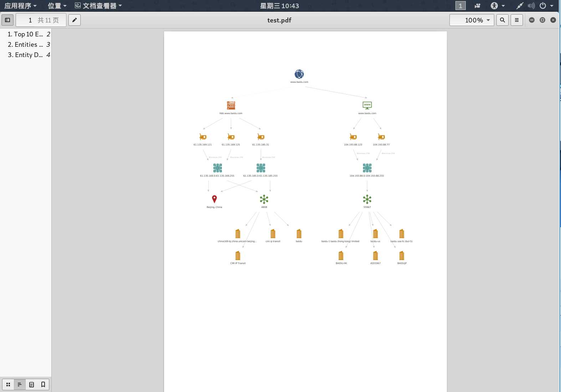Click the green www website monitor icon

pos(367,105)
